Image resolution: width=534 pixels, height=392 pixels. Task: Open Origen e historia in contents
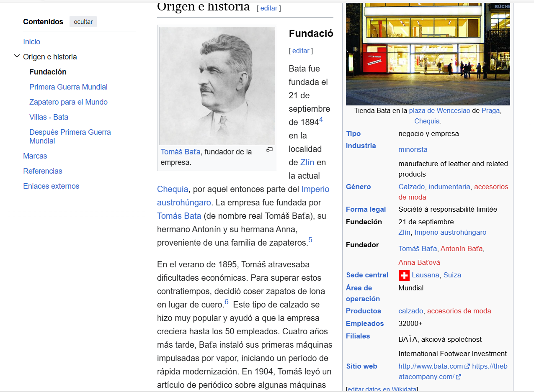click(x=50, y=57)
